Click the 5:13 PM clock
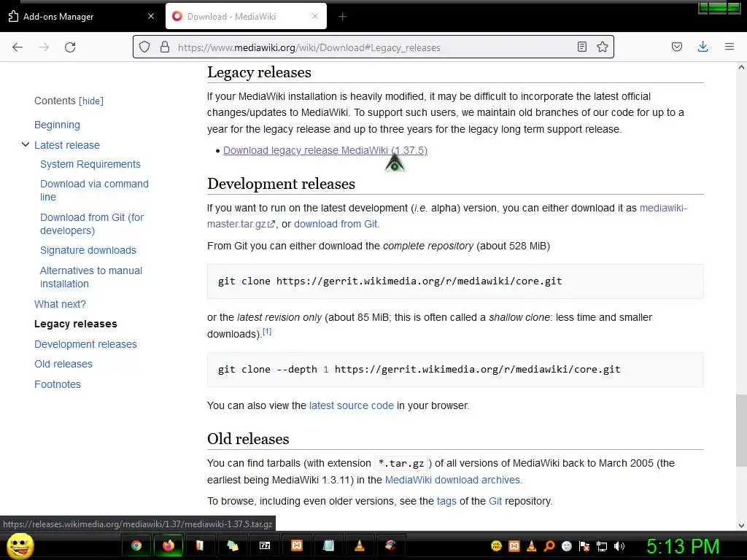The image size is (747, 560). tap(683, 547)
